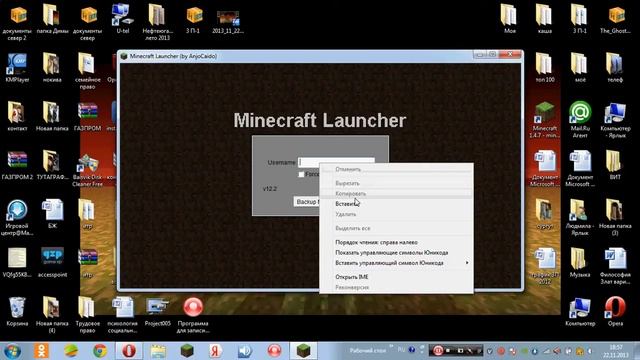This screenshot has width=640, height=360.
Task: Toggle the Force update checkbox
Action: [301, 174]
